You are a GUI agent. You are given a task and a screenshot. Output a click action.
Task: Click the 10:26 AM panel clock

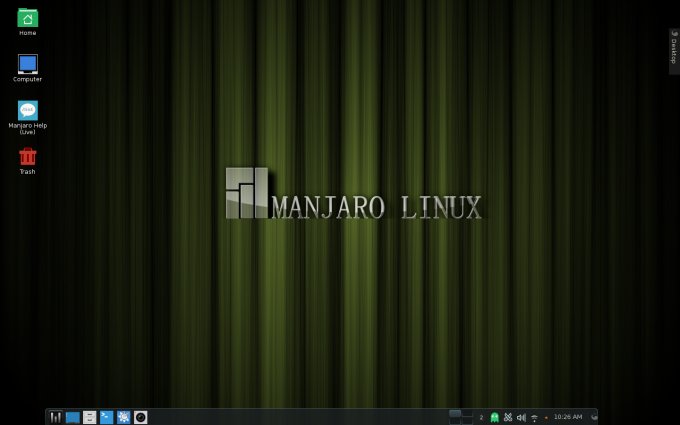tap(568, 417)
